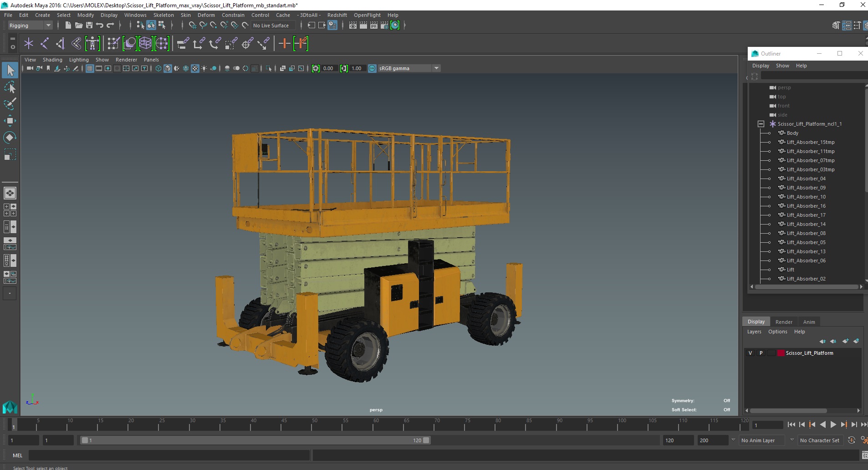Go to start of playback range
This screenshot has height=470, width=868.
791,424
